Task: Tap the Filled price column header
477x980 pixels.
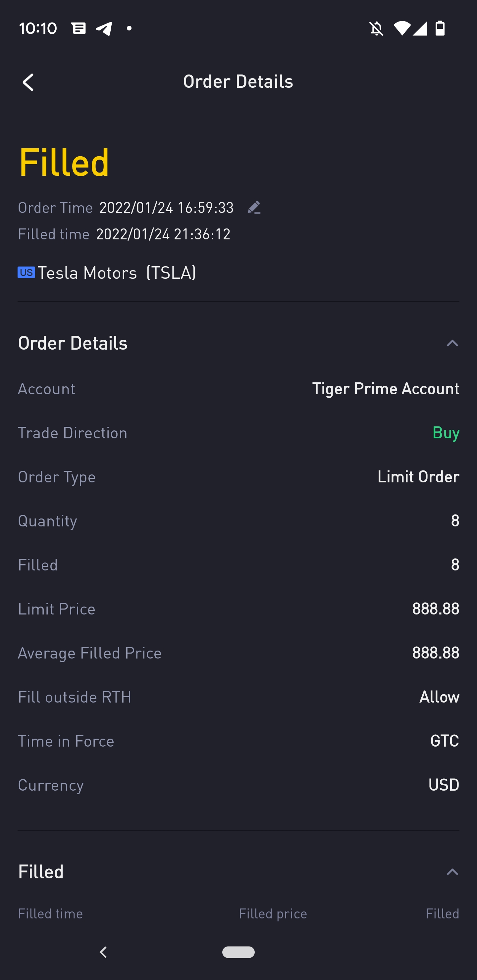Action: click(x=273, y=914)
